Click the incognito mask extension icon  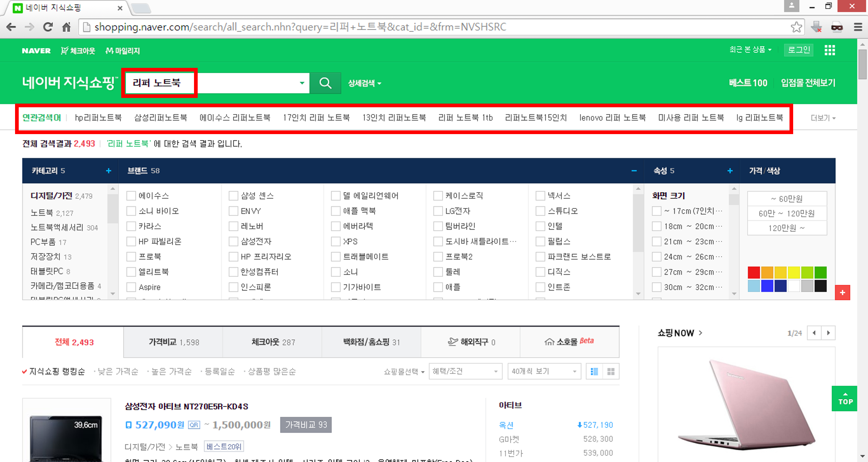(837, 27)
